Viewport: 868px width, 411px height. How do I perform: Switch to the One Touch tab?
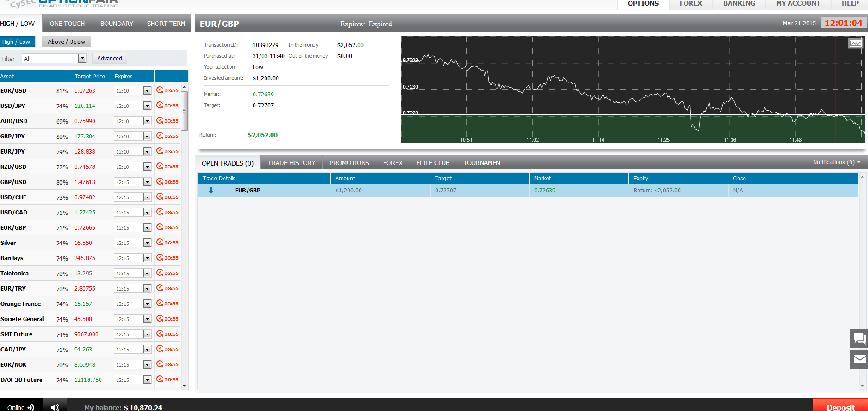(67, 24)
